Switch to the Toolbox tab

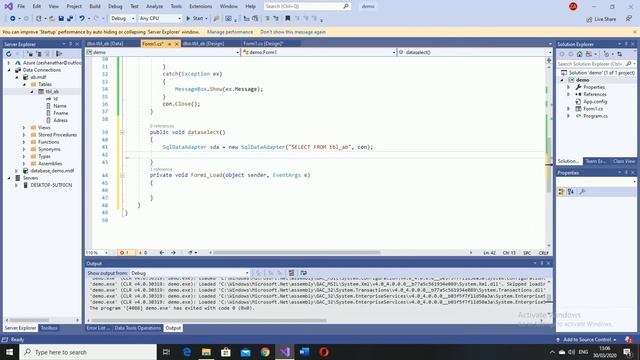click(x=49, y=328)
